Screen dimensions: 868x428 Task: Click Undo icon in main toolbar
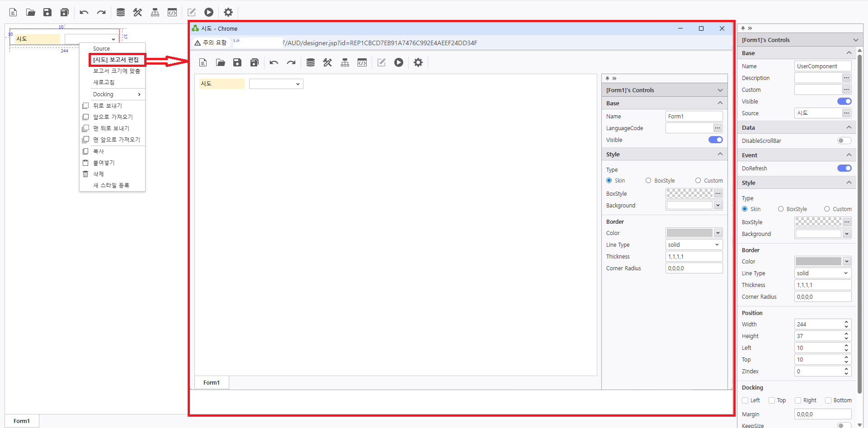[84, 12]
